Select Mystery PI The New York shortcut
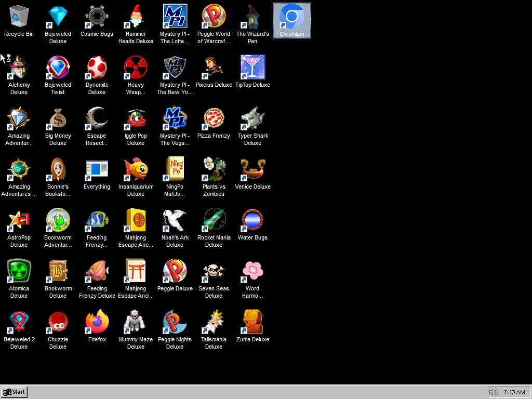This screenshot has width=532, height=399. [x=175, y=67]
